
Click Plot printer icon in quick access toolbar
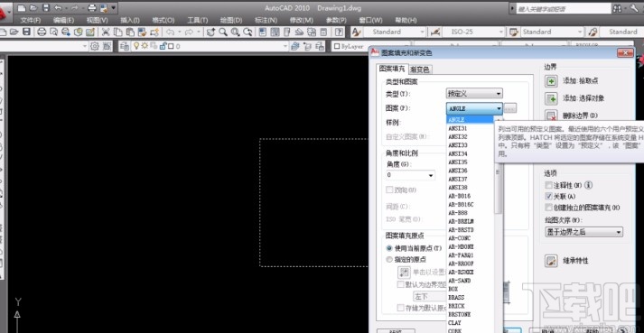click(x=92, y=8)
